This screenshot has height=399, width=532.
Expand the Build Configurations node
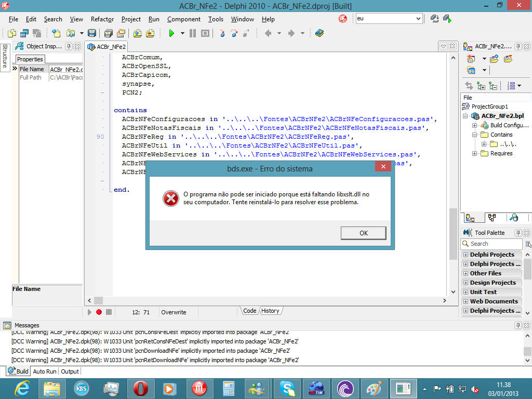coord(475,126)
